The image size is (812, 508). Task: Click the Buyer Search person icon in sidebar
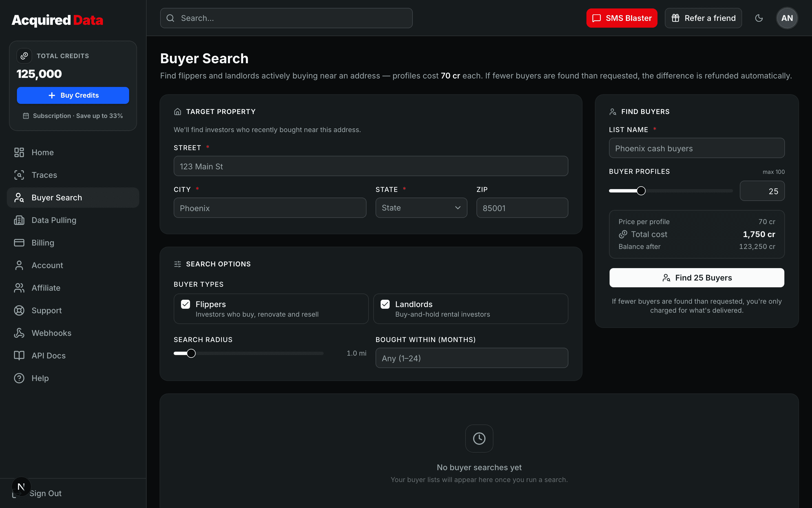coord(19,198)
